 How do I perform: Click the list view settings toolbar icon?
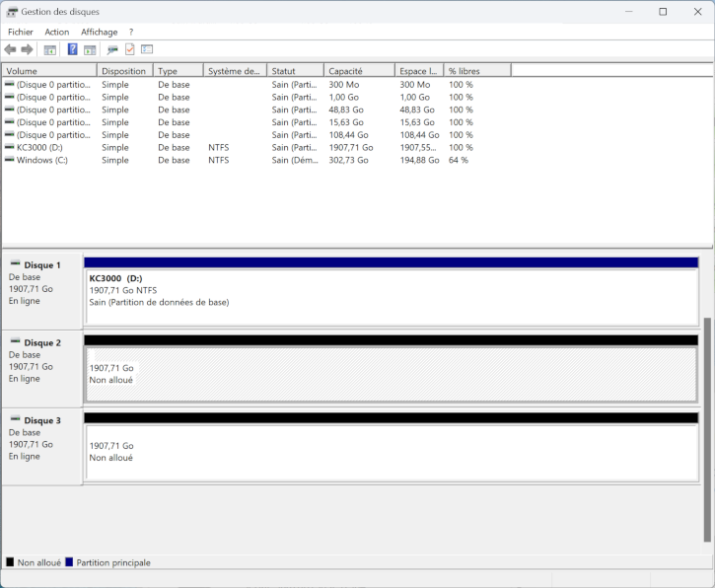(x=147, y=49)
